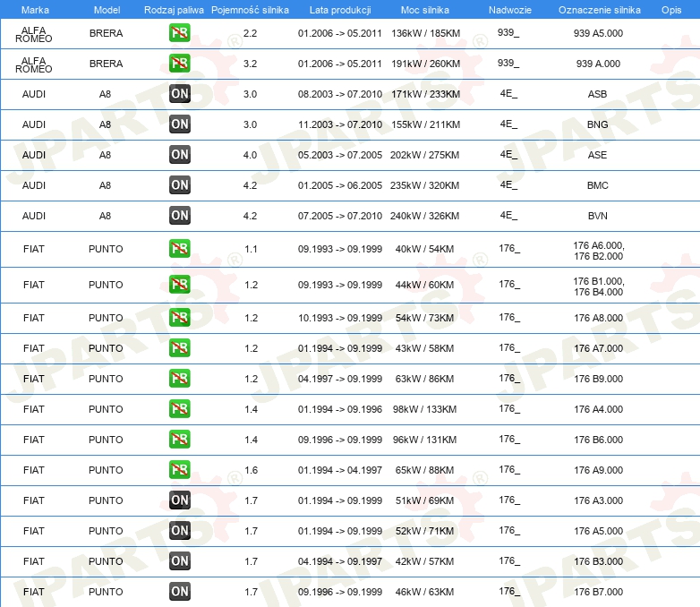This screenshot has width=700, height=607.
Task: Click the Model column header
Action: [x=107, y=10]
